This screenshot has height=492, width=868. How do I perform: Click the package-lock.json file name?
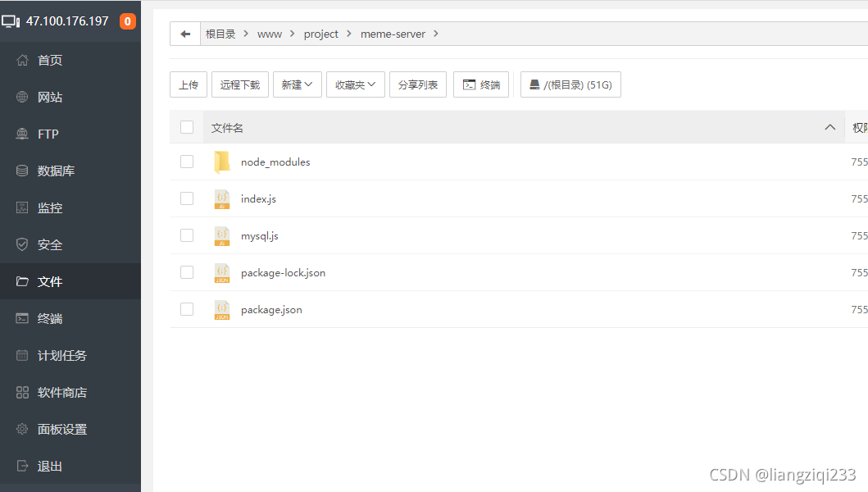point(283,272)
